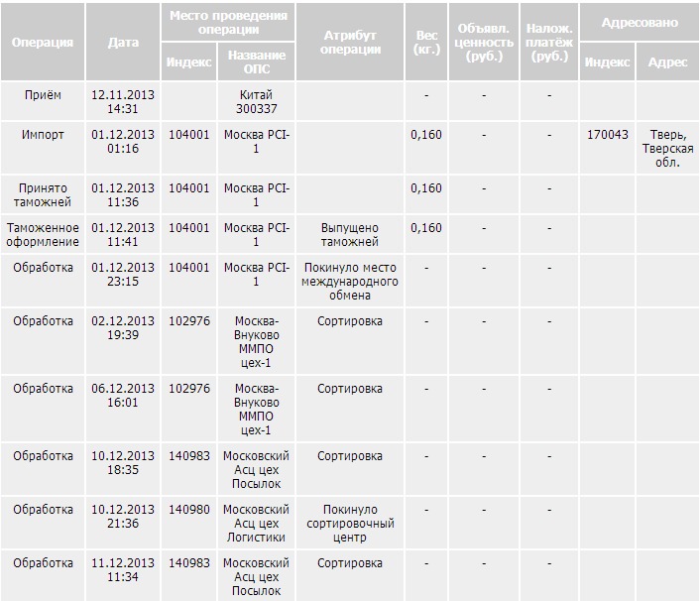This screenshot has height=601, width=700.
Task: Click the "Название ОПС" column header
Action: pos(256,62)
